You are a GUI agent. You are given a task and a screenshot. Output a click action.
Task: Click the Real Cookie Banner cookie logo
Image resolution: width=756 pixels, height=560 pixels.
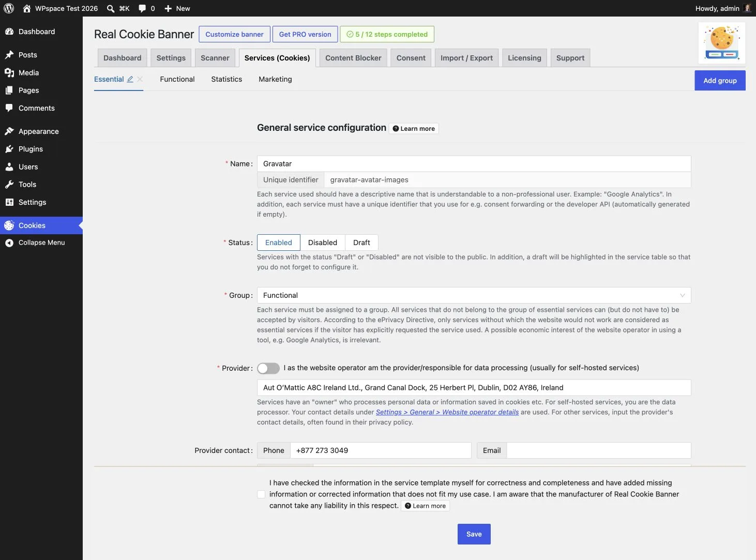[x=722, y=43]
